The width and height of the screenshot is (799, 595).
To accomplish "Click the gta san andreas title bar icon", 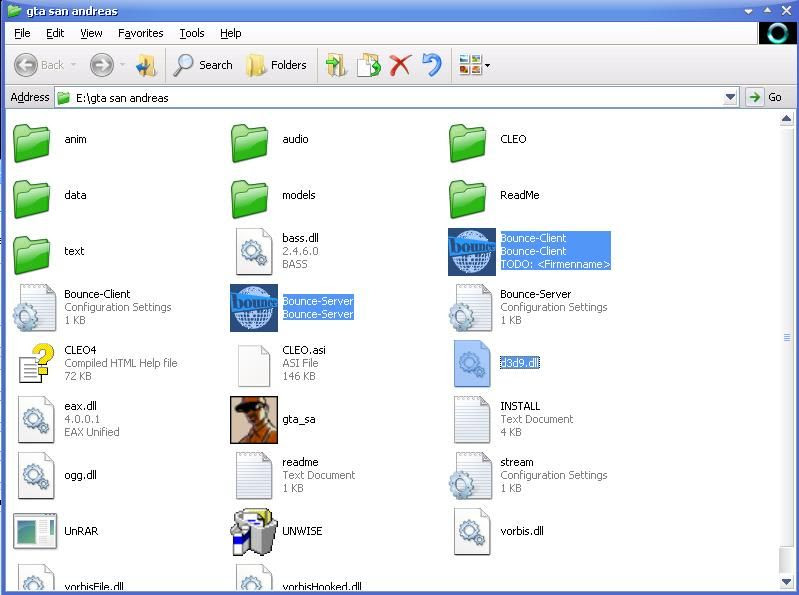I will pos(14,11).
